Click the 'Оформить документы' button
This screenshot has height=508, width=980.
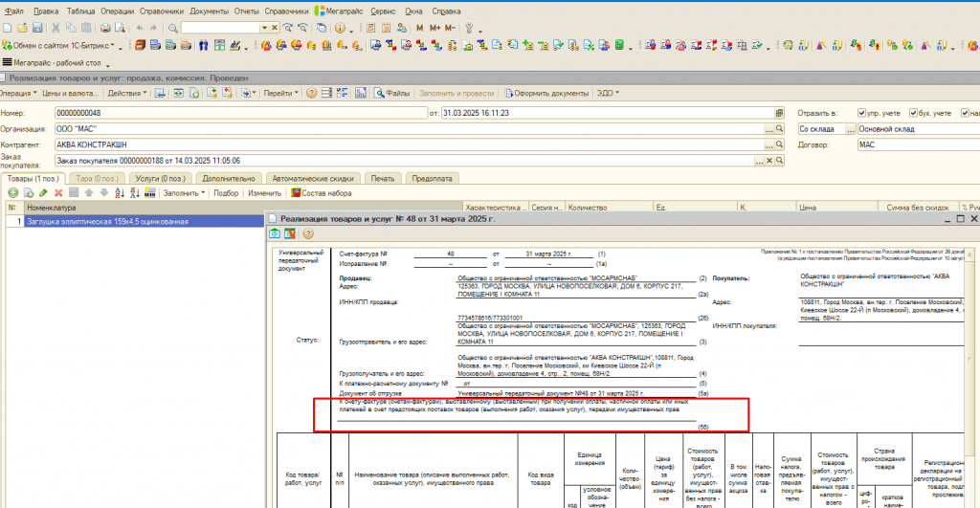pyautogui.click(x=546, y=93)
